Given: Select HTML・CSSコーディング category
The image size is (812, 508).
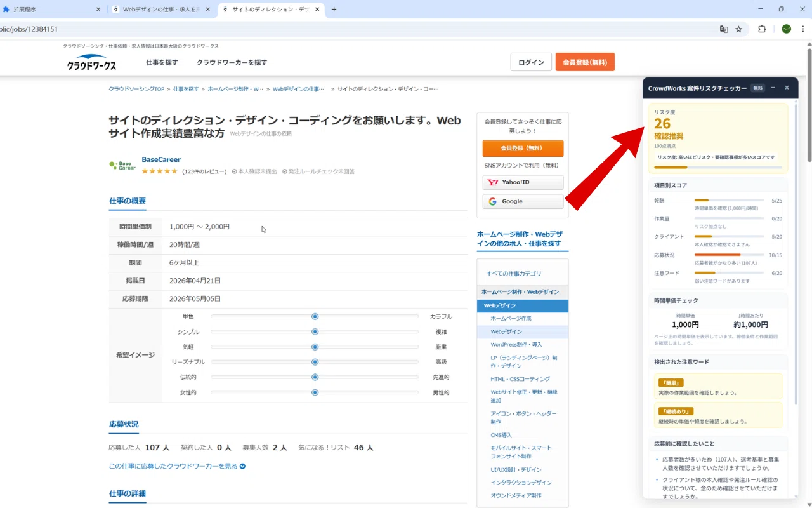Looking at the screenshot, I should click(520, 379).
